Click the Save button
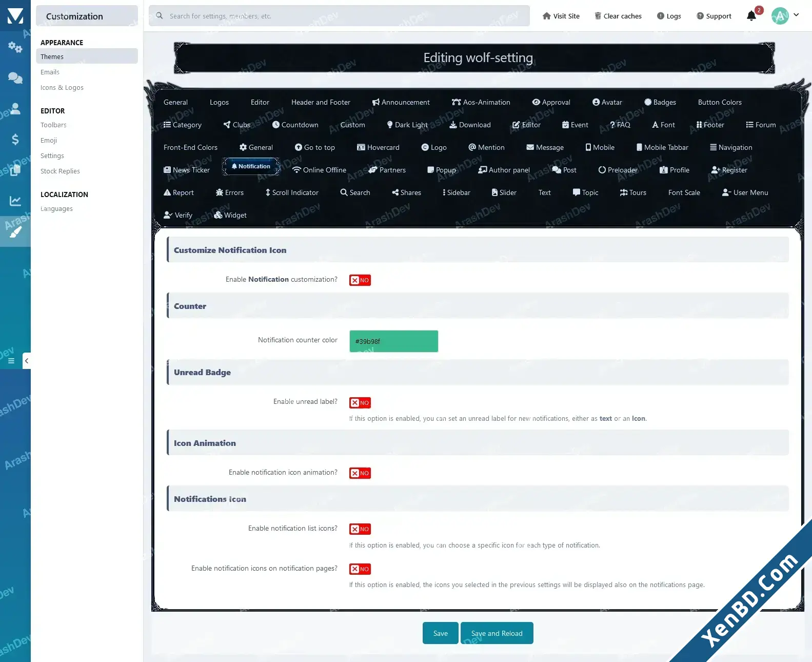This screenshot has width=812, height=662. point(441,633)
